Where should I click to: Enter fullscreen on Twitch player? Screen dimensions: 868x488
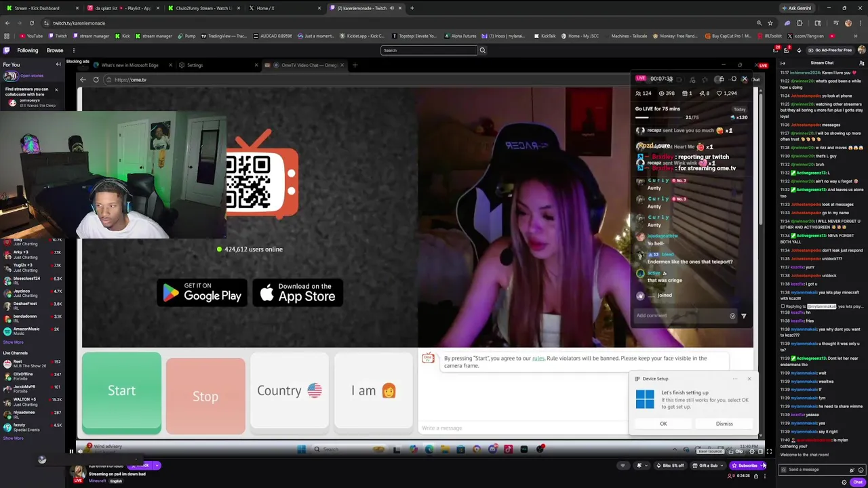769,451
